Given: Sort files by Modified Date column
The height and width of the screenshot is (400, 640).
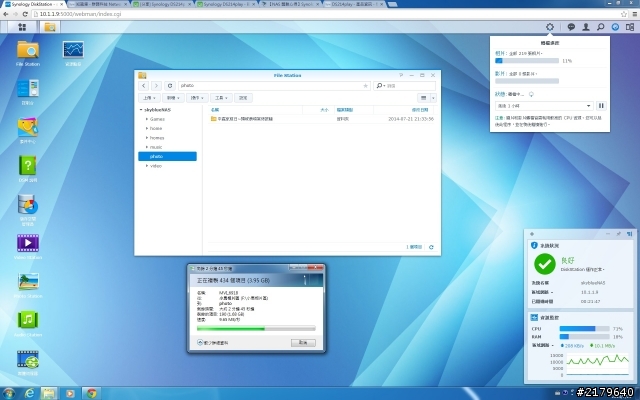Looking at the screenshot, I should 404,110.
